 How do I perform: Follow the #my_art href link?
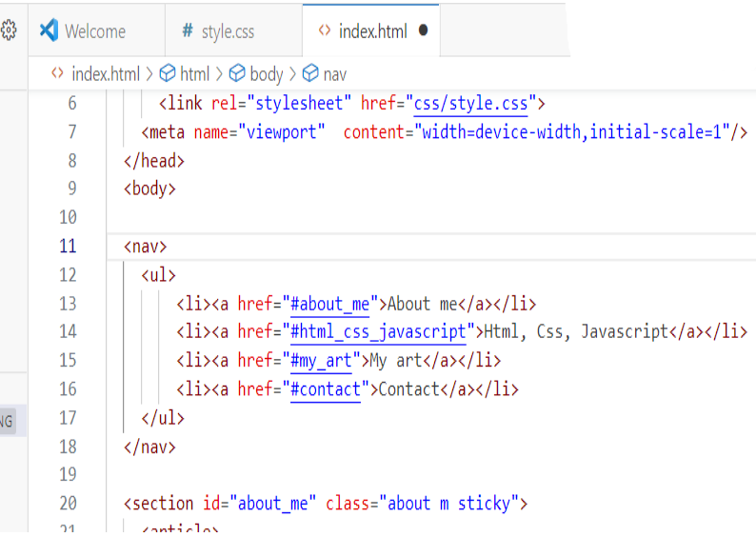coord(321,361)
